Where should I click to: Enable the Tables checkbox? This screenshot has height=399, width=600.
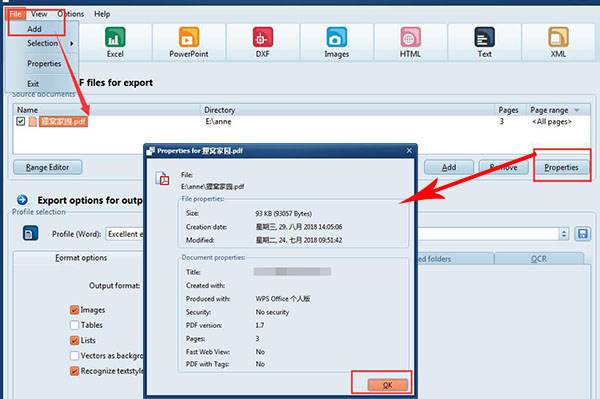(74, 325)
